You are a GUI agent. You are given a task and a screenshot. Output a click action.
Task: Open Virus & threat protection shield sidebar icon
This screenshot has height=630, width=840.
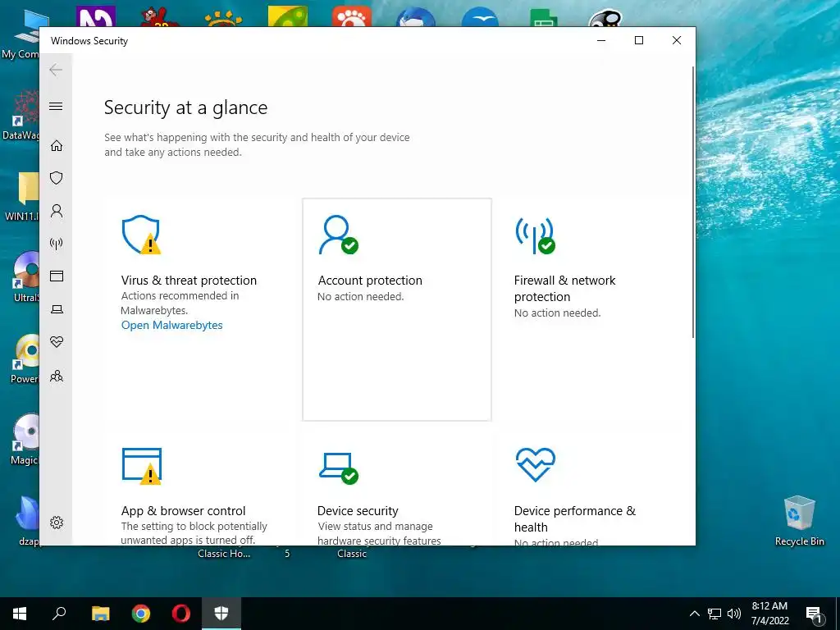[x=57, y=178]
